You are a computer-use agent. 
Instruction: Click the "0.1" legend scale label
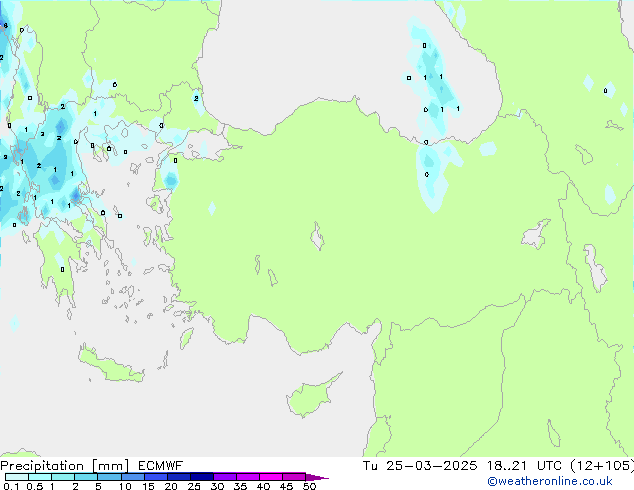(11, 486)
